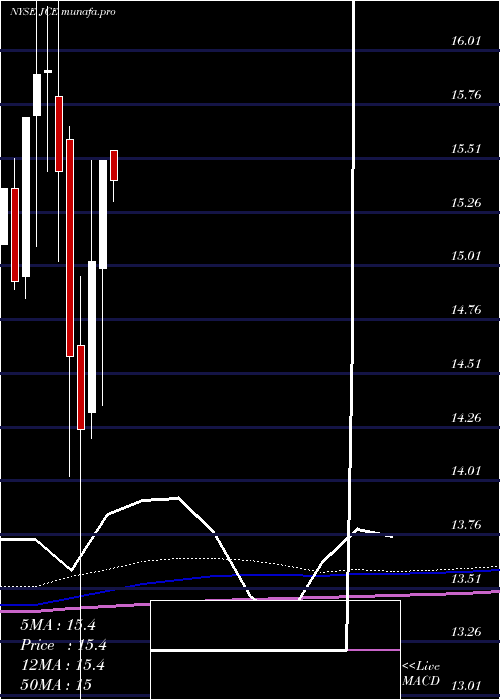Click the 13.26 price axis label
The width and height of the screenshot is (500, 700).
pyautogui.click(x=466, y=632)
